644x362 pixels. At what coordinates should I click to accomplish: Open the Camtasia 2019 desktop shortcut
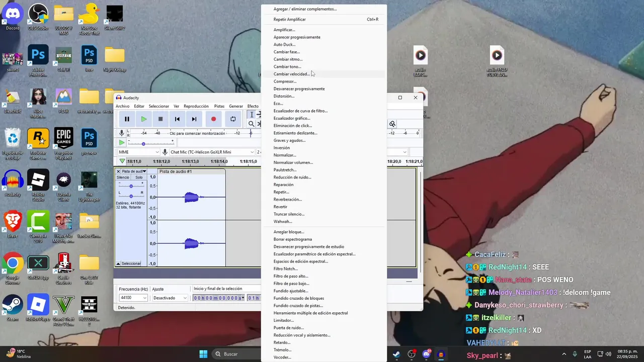[38, 227]
